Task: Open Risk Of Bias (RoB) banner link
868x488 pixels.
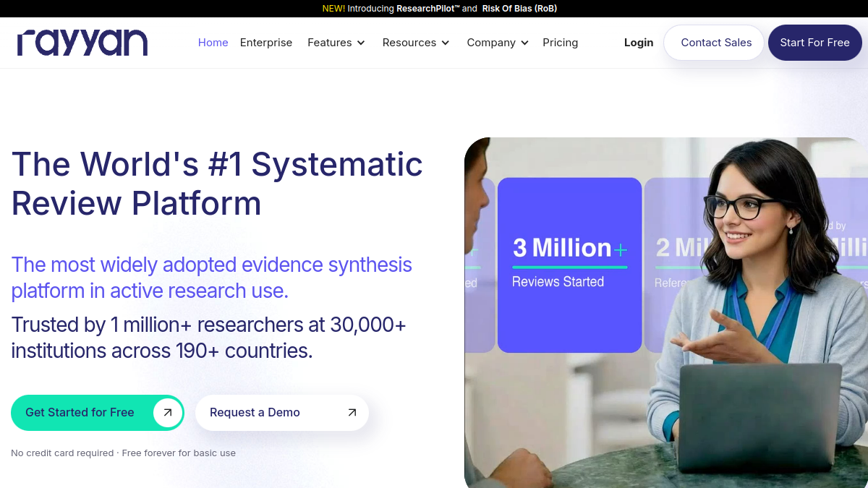Action: 519,9
